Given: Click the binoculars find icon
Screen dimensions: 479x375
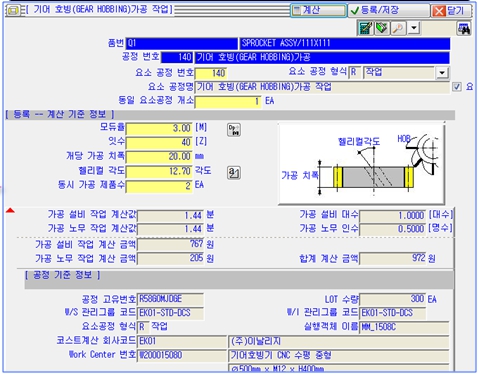Looking at the screenshot, I should click(463, 29).
